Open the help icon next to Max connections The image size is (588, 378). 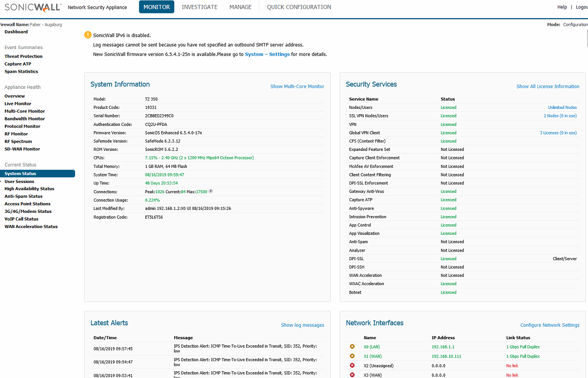tap(210, 191)
